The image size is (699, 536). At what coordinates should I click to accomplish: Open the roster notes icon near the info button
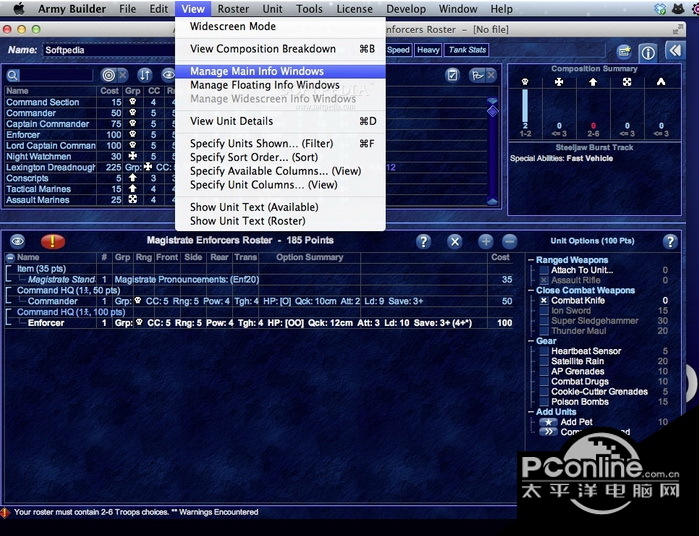(624, 52)
